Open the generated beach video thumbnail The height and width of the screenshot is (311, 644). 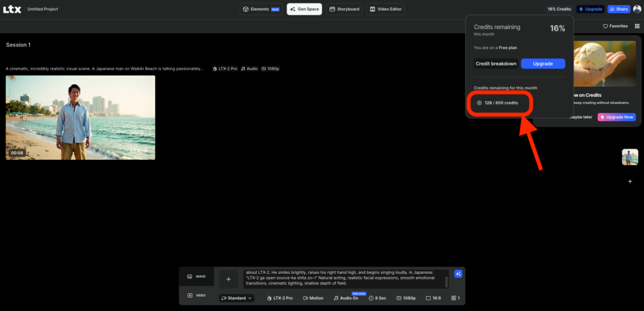pos(80,117)
